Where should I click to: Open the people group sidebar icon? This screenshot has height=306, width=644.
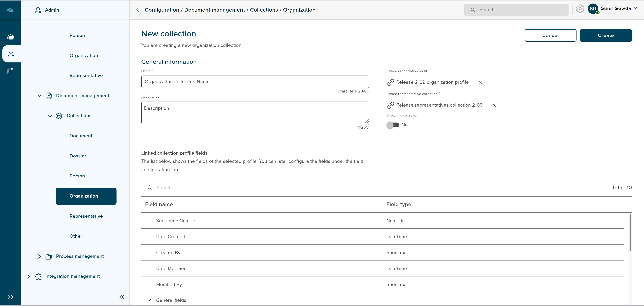coord(11,36)
